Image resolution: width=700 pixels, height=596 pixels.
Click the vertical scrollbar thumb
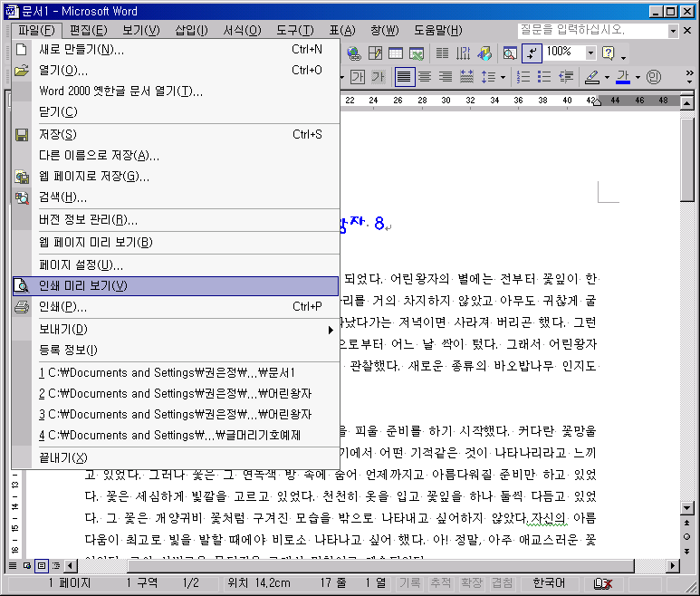click(686, 159)
